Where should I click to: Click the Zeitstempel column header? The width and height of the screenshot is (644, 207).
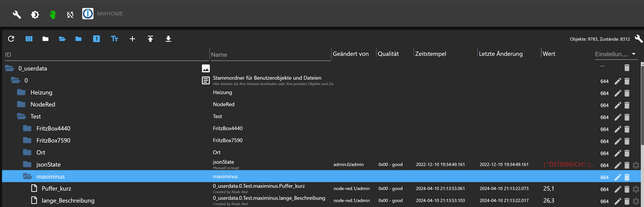pyautogui.click(x=430, y=54)
